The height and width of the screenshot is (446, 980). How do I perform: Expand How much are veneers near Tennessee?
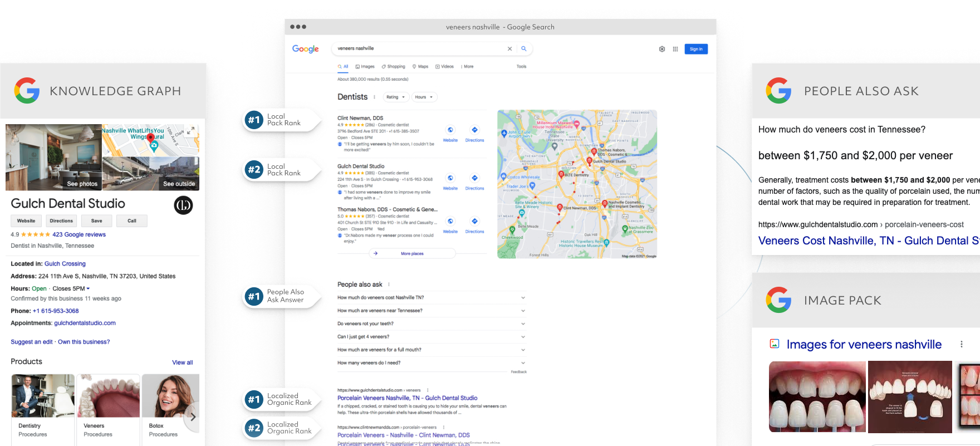432,311
